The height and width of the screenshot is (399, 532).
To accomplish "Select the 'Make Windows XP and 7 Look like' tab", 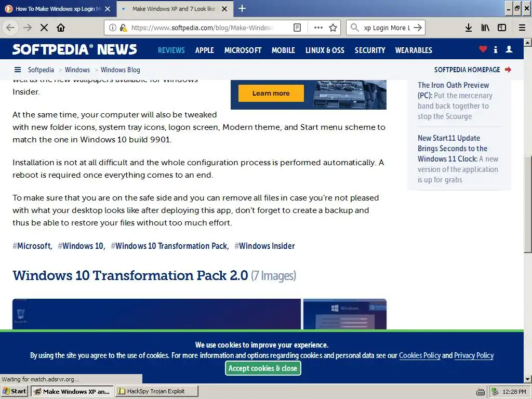I will (x=174, y=9).
